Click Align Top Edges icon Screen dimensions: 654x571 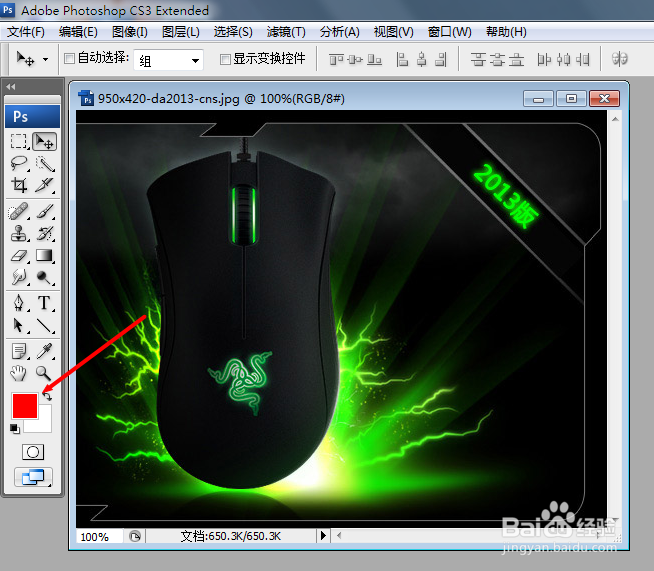336,60
